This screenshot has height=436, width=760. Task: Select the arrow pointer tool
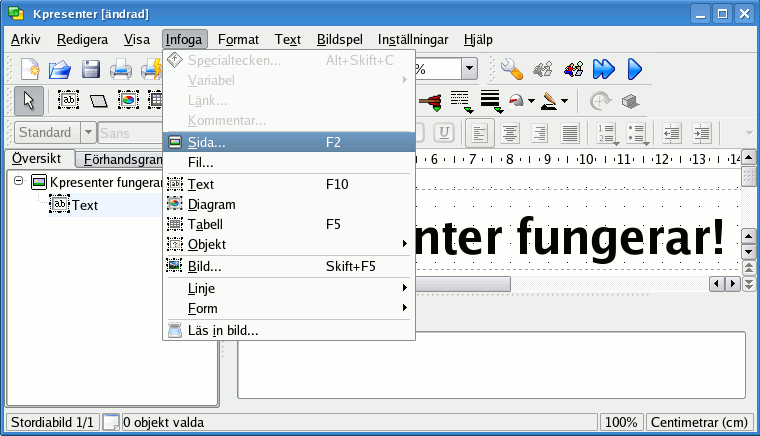pyautogui.click(x=29, y=100)
